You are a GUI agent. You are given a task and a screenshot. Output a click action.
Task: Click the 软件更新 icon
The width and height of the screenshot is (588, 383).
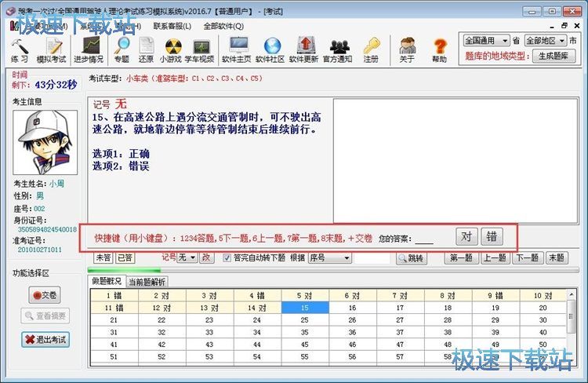point(304,49)
